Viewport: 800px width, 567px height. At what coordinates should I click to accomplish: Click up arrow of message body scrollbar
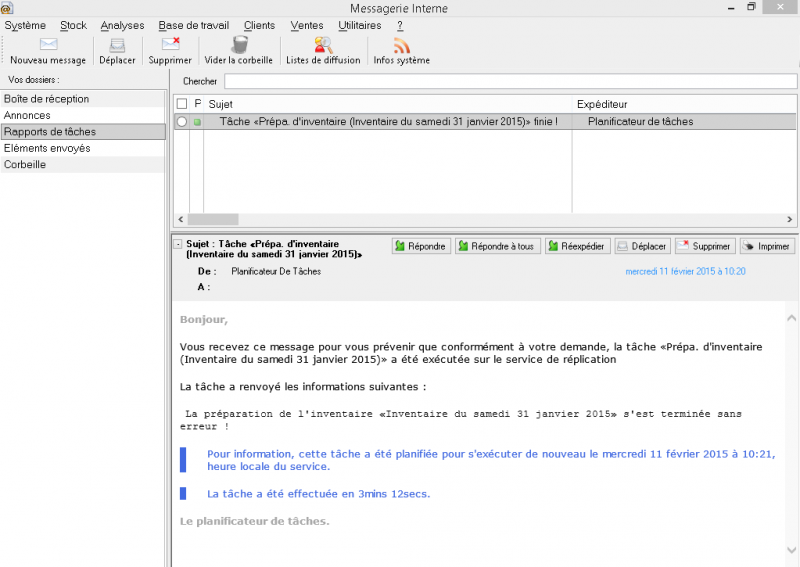click(x=791, y=318)
